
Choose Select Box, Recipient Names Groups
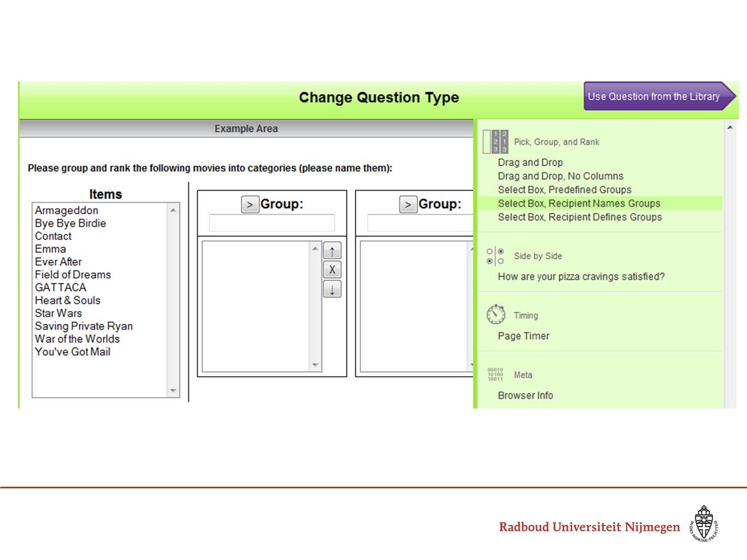click(x=579, y=203)
